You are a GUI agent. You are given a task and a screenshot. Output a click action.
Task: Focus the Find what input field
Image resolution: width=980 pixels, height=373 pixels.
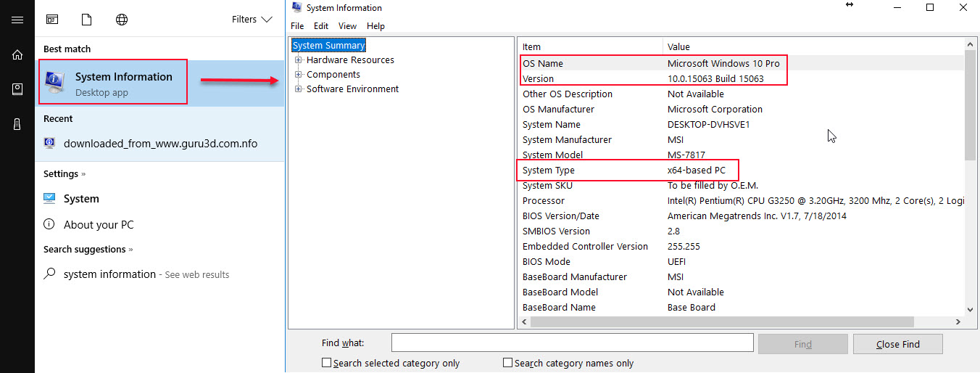click(x=572, y=343)
